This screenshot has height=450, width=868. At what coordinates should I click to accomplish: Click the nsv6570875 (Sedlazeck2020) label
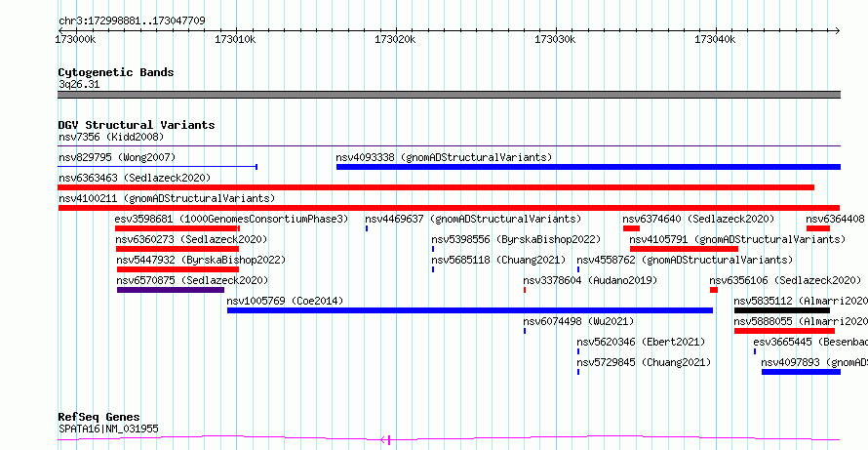tap(193, 280)
